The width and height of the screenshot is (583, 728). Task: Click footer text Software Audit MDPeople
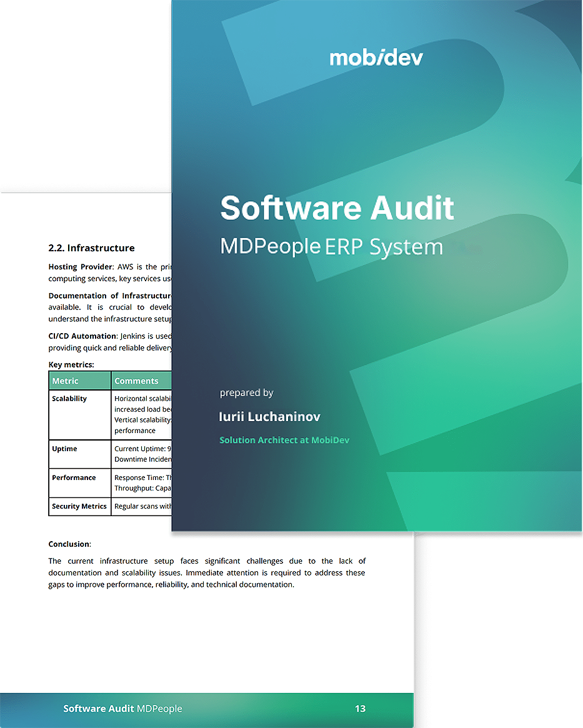[x=122, y=709]
